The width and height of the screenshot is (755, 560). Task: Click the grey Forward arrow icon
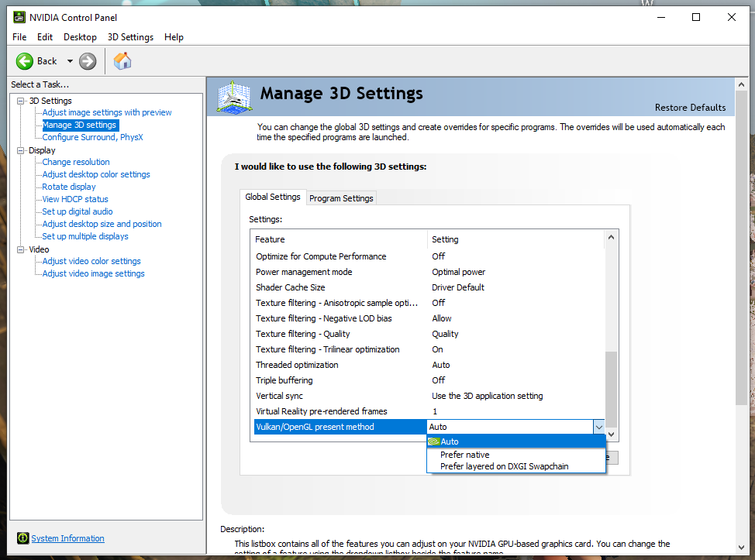[x=88, y=61]
